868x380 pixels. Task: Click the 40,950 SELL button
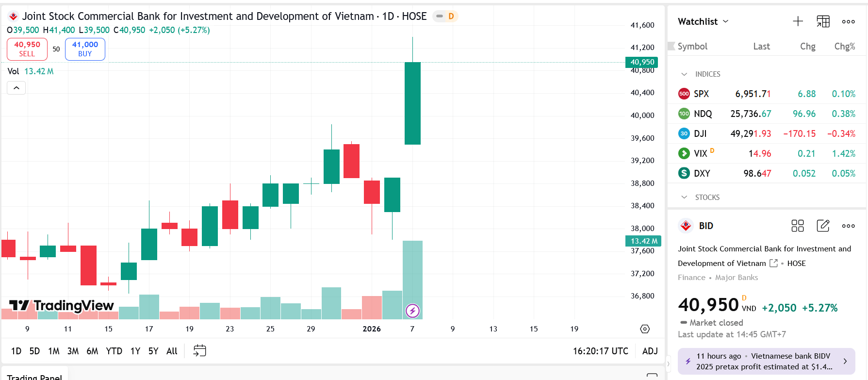pyautogui.click(x=27, y=49)
